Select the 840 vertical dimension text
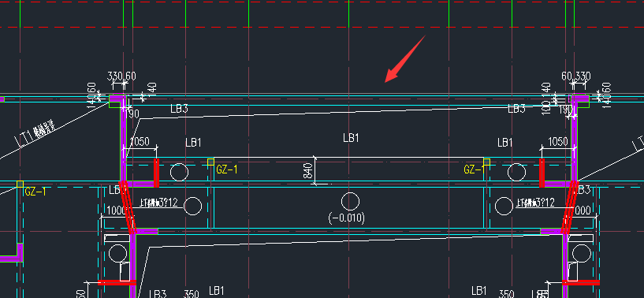 [309, 170]
